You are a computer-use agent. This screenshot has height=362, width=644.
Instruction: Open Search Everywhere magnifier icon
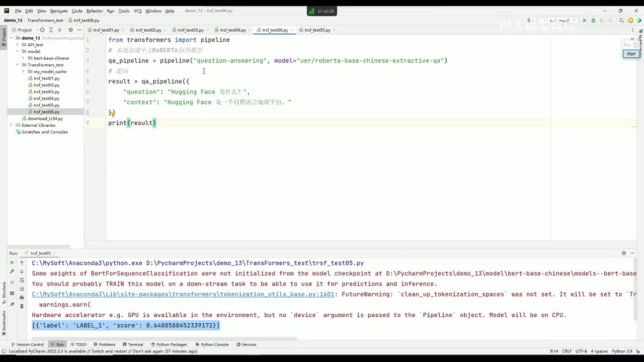(622, 21)
